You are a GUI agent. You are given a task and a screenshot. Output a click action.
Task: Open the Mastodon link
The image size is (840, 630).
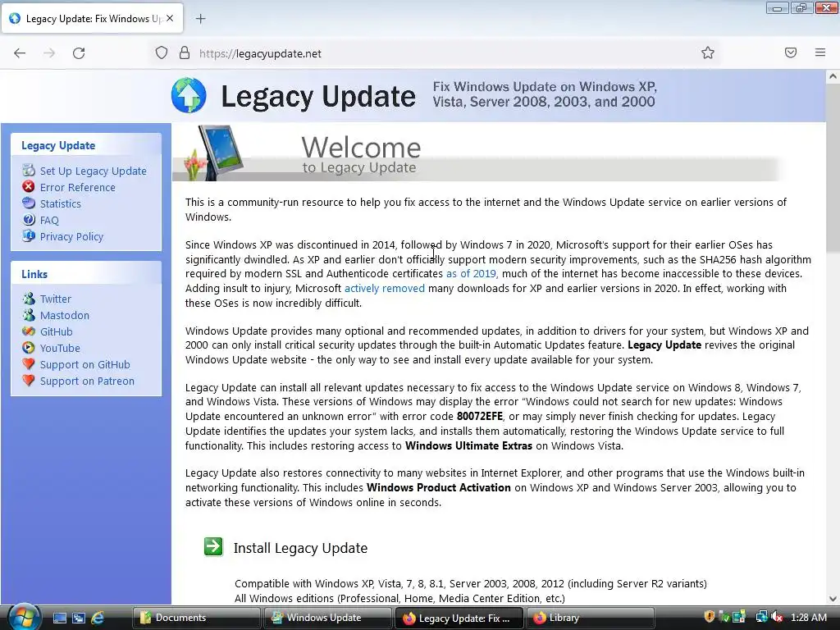tap(65, 316)
